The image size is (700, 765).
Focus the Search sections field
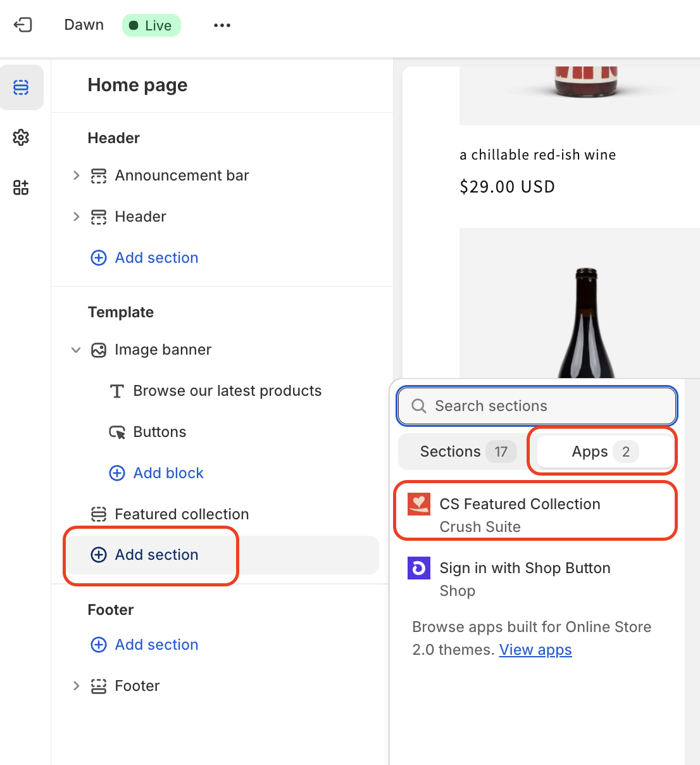(537, 406)
